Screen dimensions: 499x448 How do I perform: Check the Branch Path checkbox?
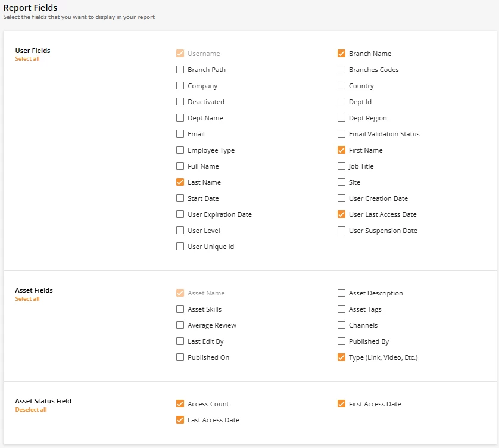pos(180,70)
